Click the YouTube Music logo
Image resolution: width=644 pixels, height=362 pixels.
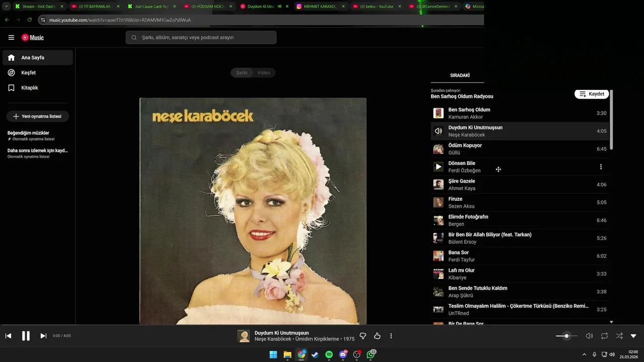33,38
